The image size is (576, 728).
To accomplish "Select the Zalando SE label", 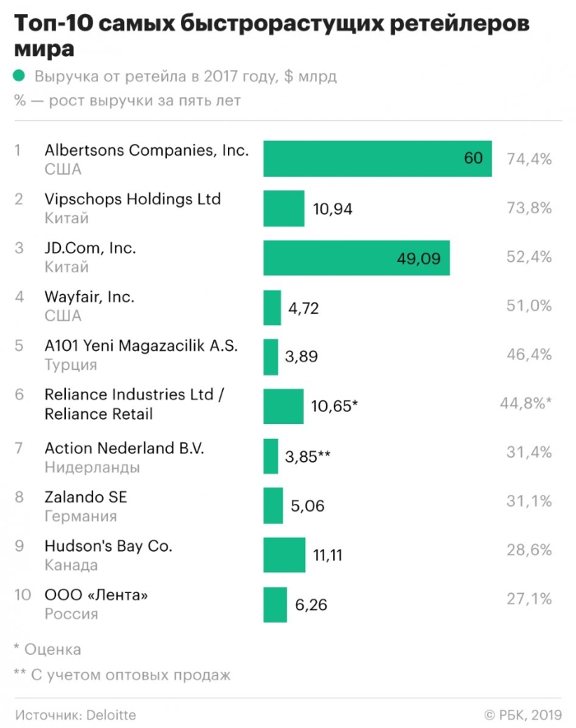I will point(86,497).
